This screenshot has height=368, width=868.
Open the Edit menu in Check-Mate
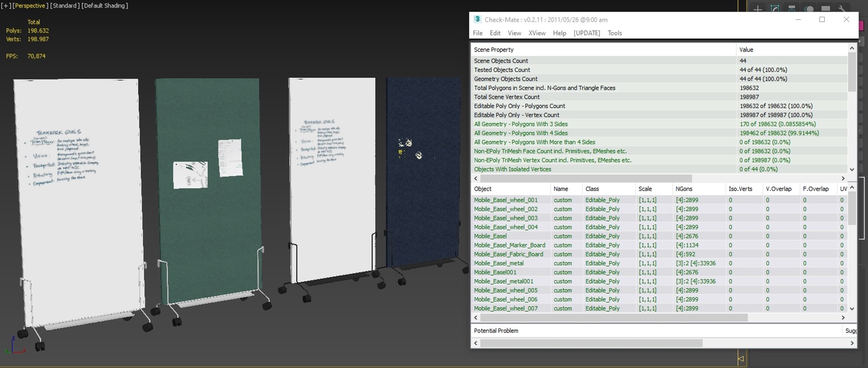tap(495, 33)
